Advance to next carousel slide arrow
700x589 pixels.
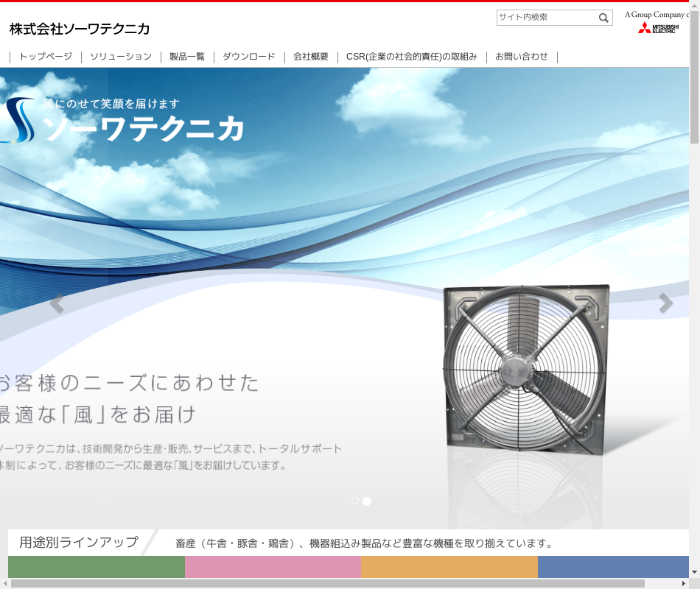pos(665,303)
